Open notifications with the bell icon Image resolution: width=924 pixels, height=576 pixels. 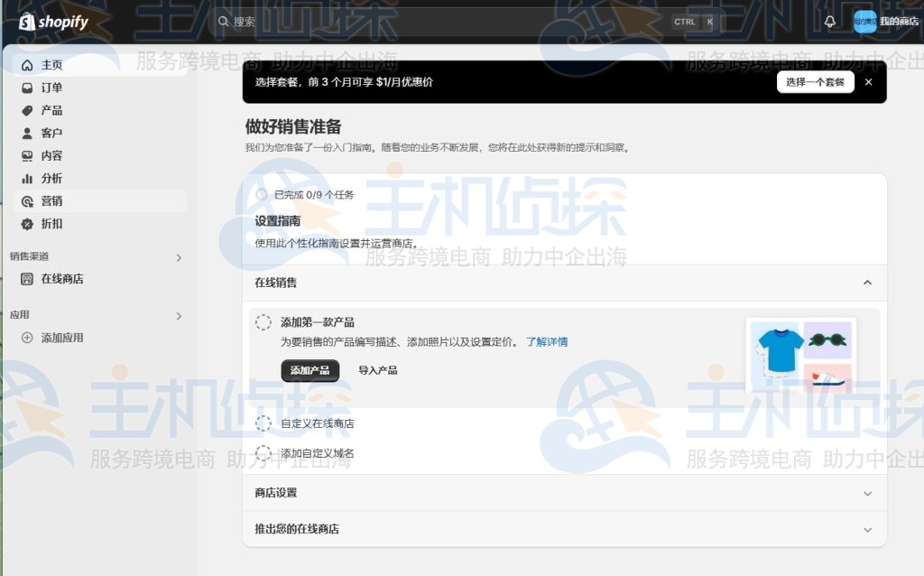click(829, 20)
